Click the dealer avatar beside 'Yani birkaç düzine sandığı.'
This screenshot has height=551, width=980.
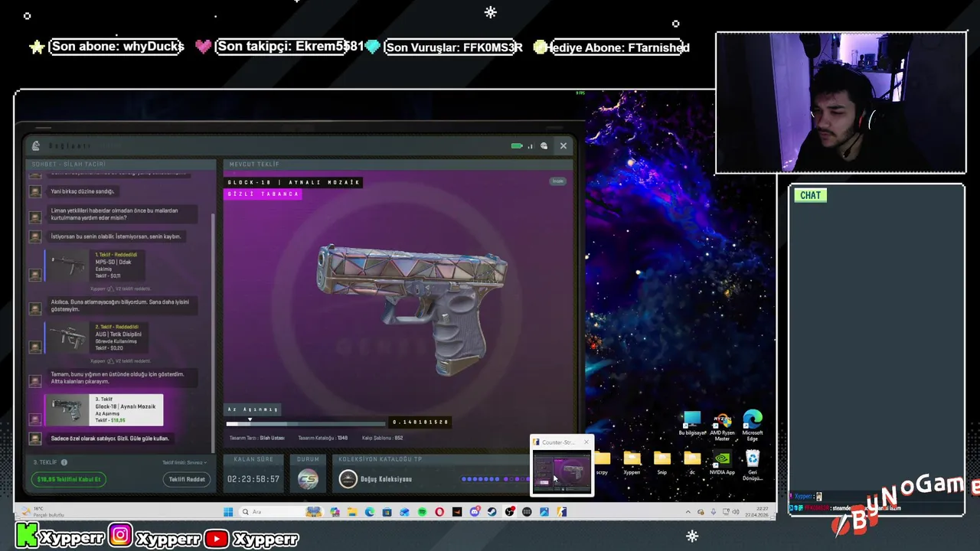(x=35, y=191)
